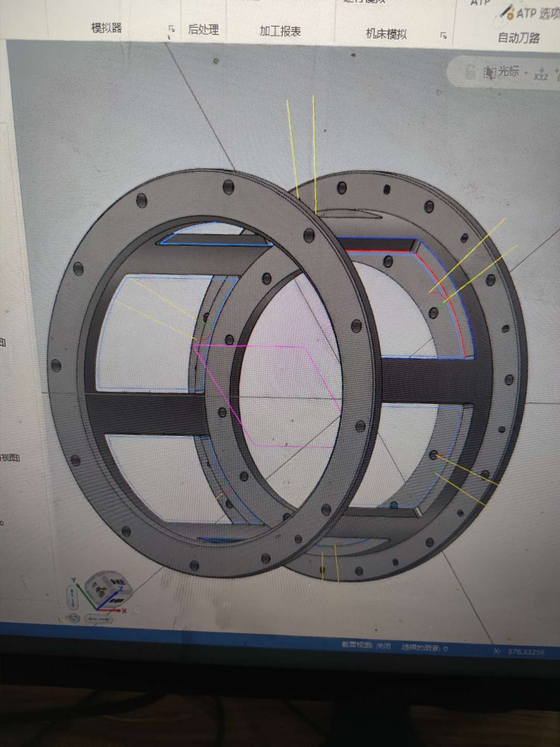Click the X coordinate value 576.33259
Screen dimensions: 560x747
[x=525, y=652]
